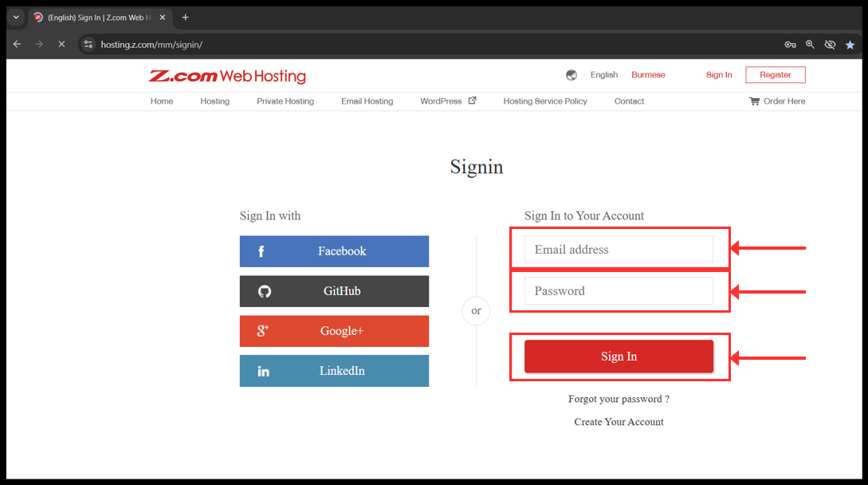Click the red Sign In button
Viewport: 868px width, 485px height.
tap(619, 357)
